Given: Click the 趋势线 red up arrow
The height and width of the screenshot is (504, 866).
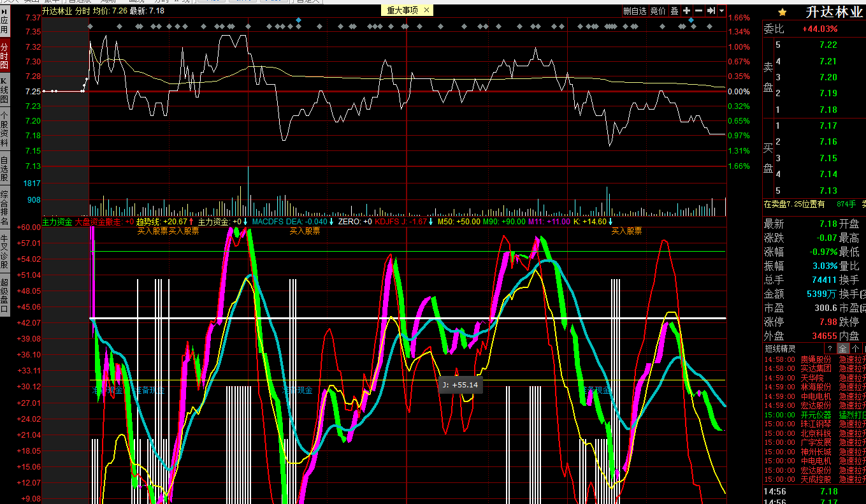Looking at the screenshot, I should (191, 222).
